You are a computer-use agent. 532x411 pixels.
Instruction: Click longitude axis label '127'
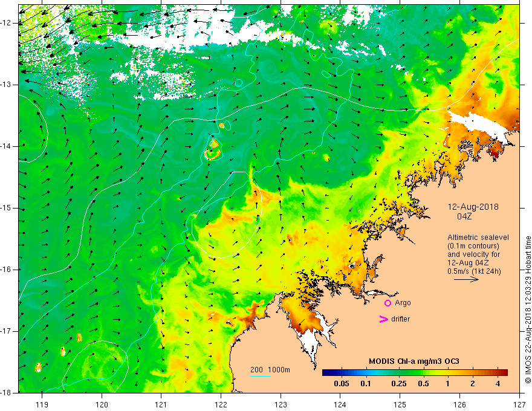pyautogui.click(x=519, y=404)
